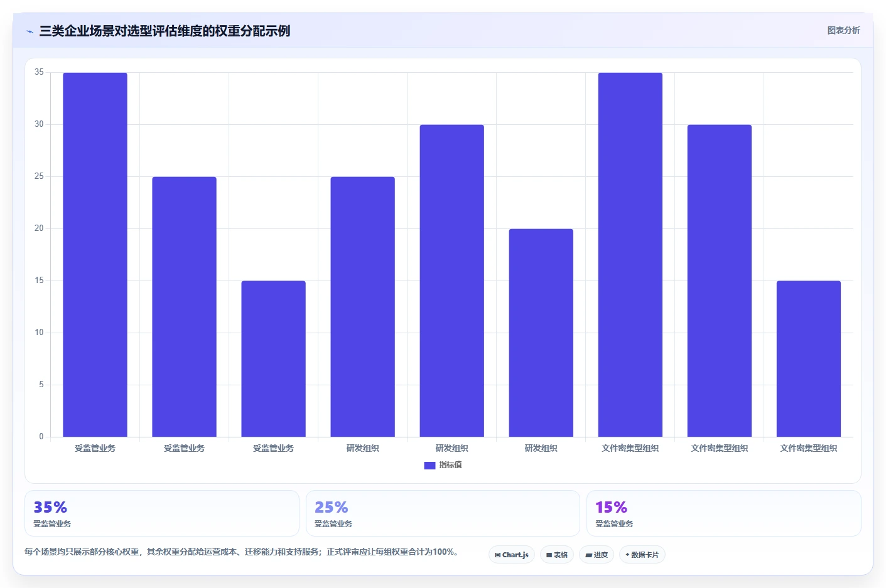This screenshot has width=886, height=588.
Task: Click the y-axis tick label 10
Action: [x=39, y=333]
